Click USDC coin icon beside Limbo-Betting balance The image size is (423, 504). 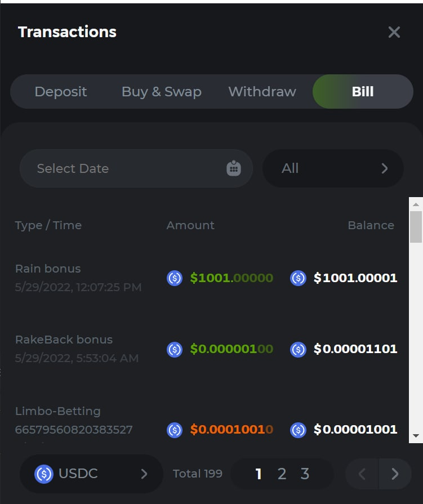click(x=298, y=430)
